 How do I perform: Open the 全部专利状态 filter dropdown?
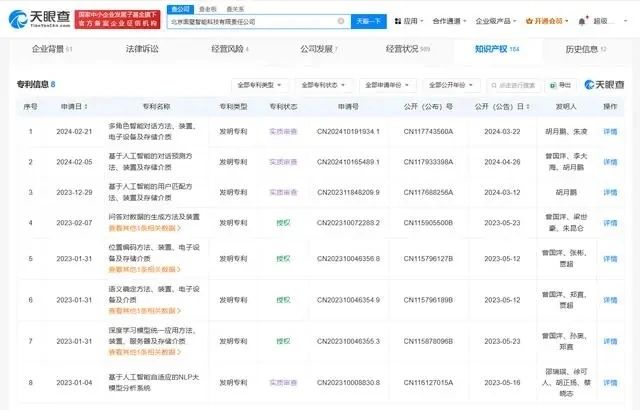pyautogui.click(x=323, y=85)
